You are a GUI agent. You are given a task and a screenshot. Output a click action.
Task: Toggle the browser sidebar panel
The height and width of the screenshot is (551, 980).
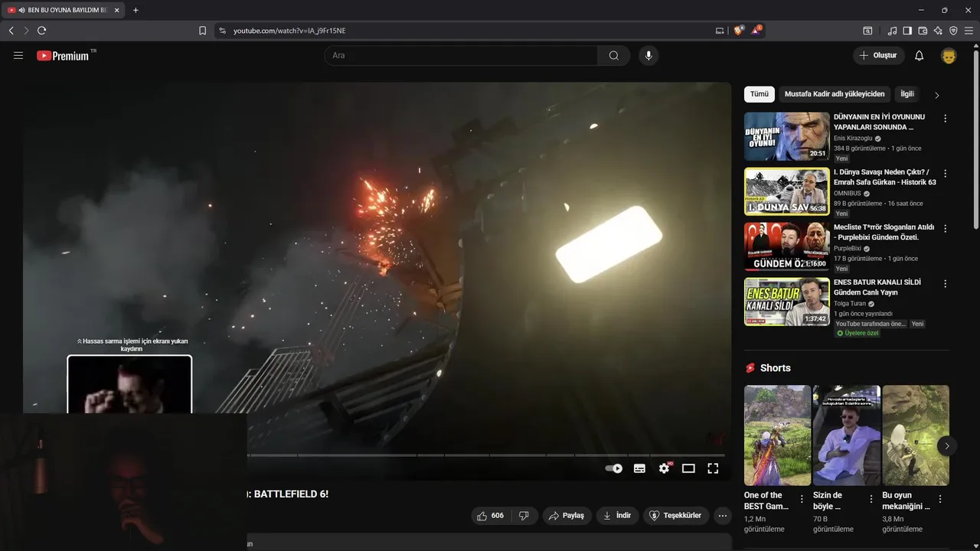click(x=907, y=31)
